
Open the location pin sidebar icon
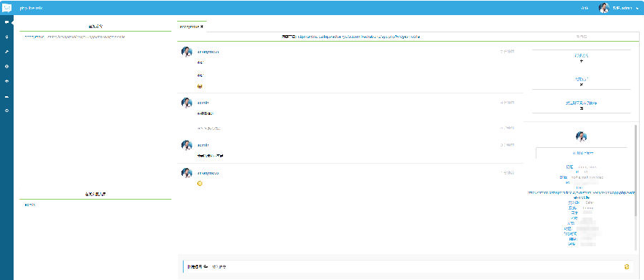coord(6,37)
